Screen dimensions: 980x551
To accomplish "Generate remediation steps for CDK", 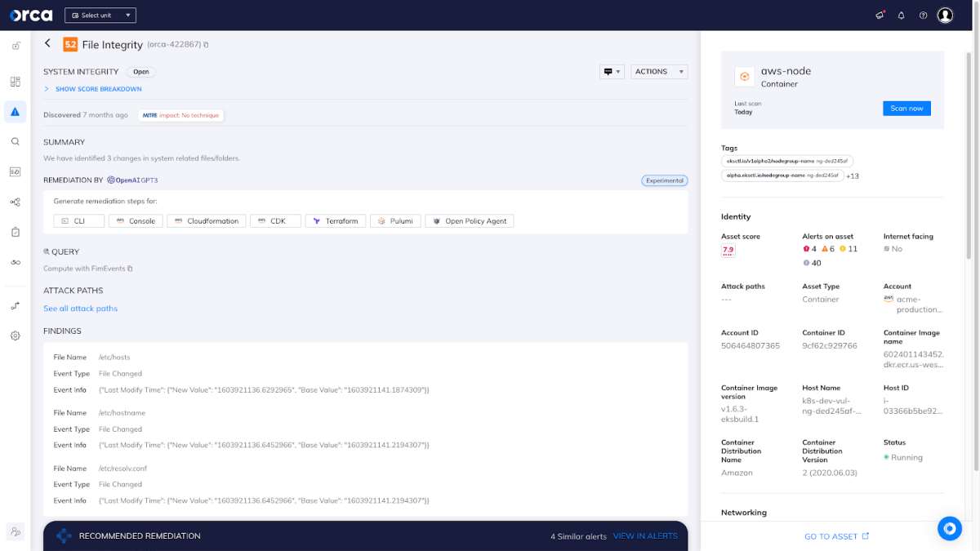I will [274, 221].
